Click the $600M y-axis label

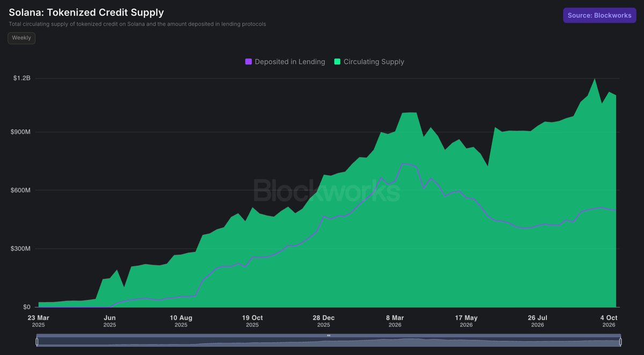(x=21, y=190)
